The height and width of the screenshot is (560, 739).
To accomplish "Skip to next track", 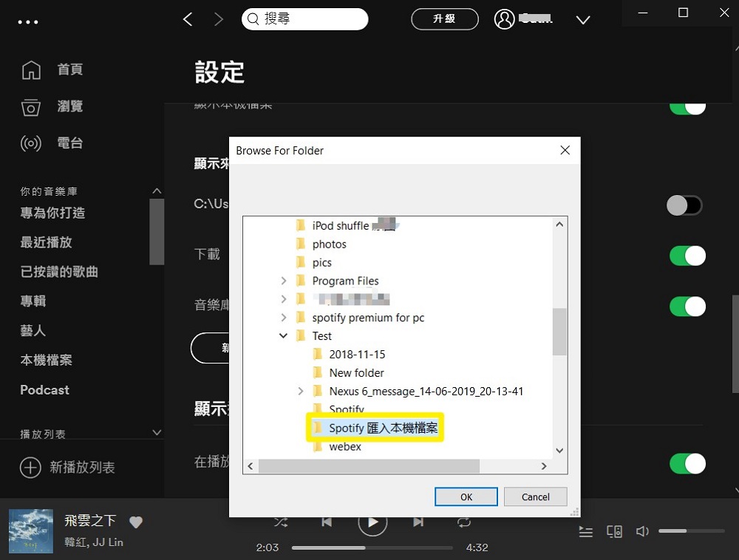I will pos(418,522).
